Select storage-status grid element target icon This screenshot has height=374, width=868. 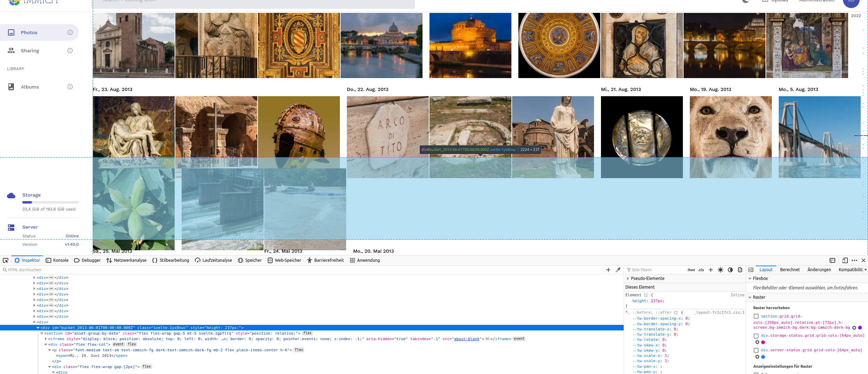(757, 342)
